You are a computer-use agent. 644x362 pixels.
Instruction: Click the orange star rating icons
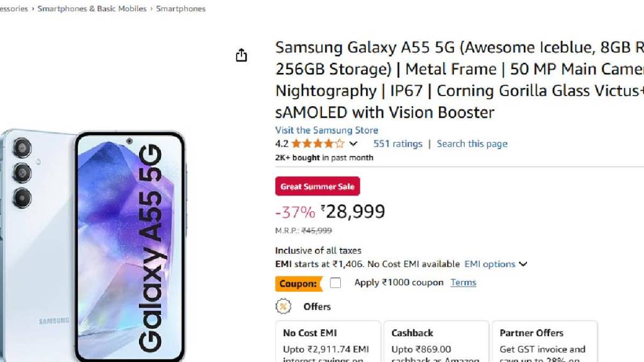point(318,144)
